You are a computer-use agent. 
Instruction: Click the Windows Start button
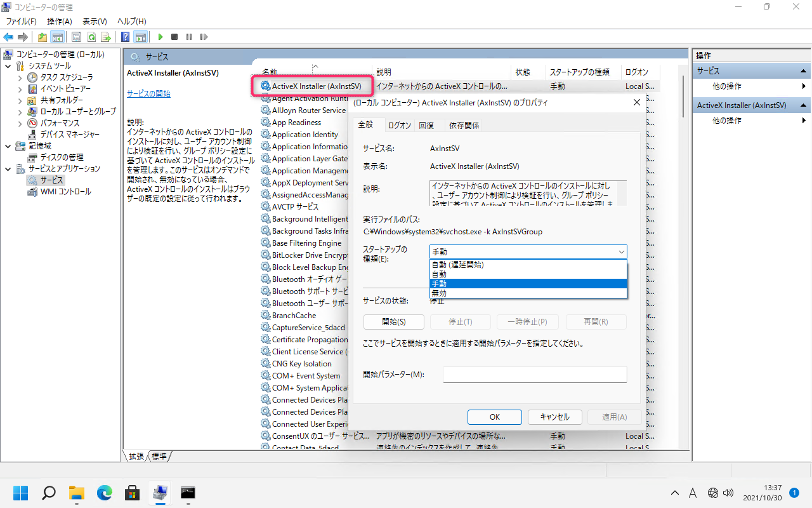click(x=21, y=492)
